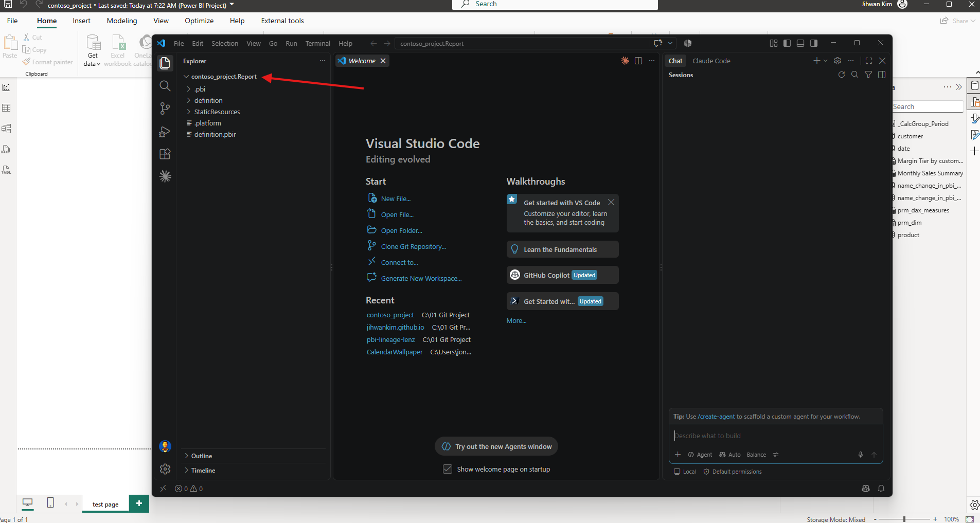Screen dimensions: 980x523
Task: Open Power BI Table view icon
Action: pyautogui.click(x=6, y=108)
